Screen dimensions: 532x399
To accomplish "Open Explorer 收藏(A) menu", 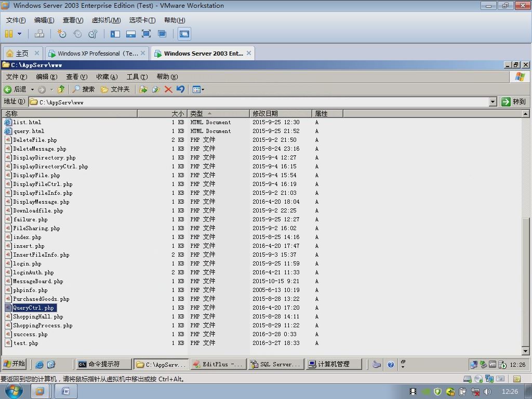I will coord(107,77).
